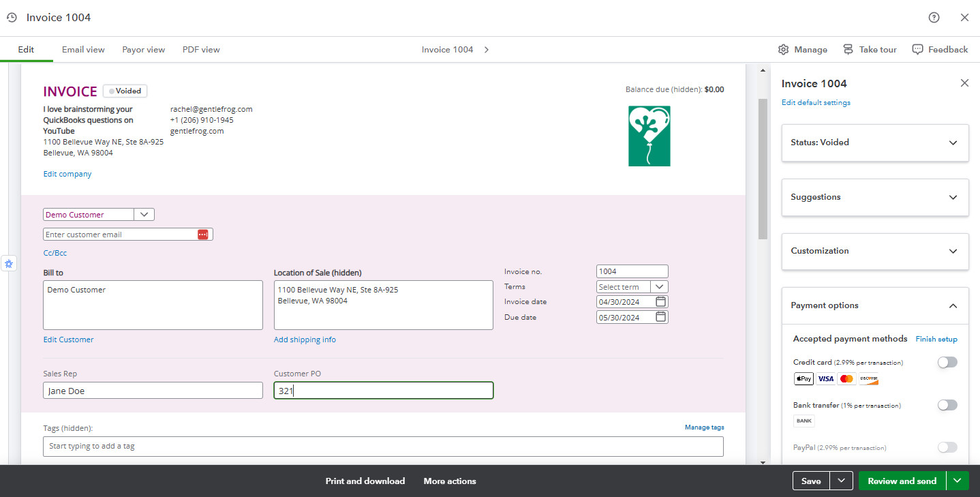Click the Location of Sale address box

pyautogui.click(x=384, y=305)
